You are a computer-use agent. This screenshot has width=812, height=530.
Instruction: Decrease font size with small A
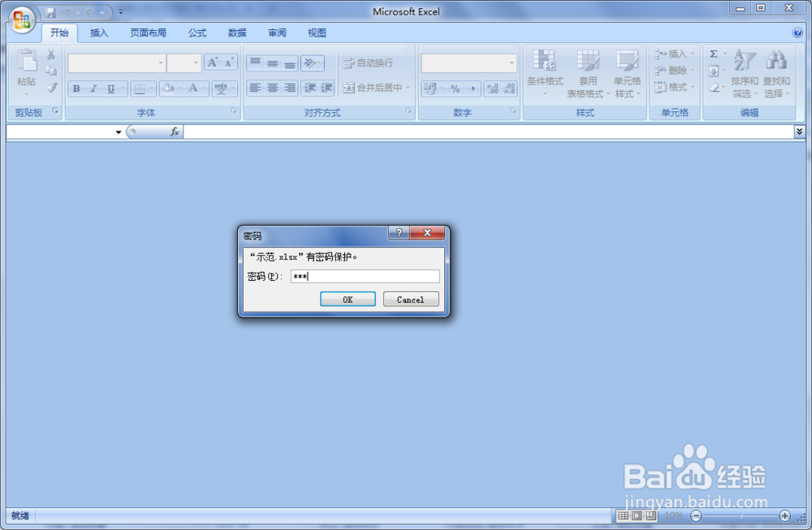pos(229,62)
